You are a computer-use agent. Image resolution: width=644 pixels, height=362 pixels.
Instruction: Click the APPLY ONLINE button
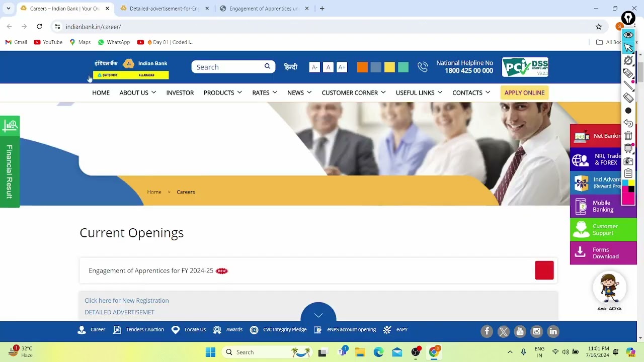(524, 93)
